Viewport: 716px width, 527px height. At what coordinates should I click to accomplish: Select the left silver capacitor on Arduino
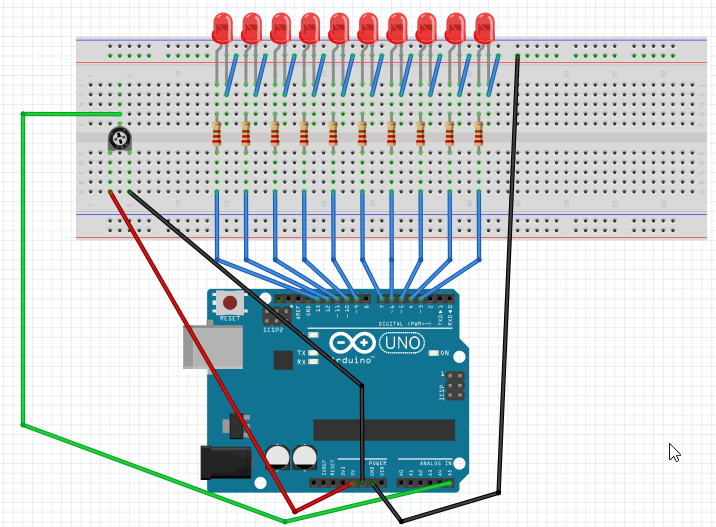tap(278, 457)
